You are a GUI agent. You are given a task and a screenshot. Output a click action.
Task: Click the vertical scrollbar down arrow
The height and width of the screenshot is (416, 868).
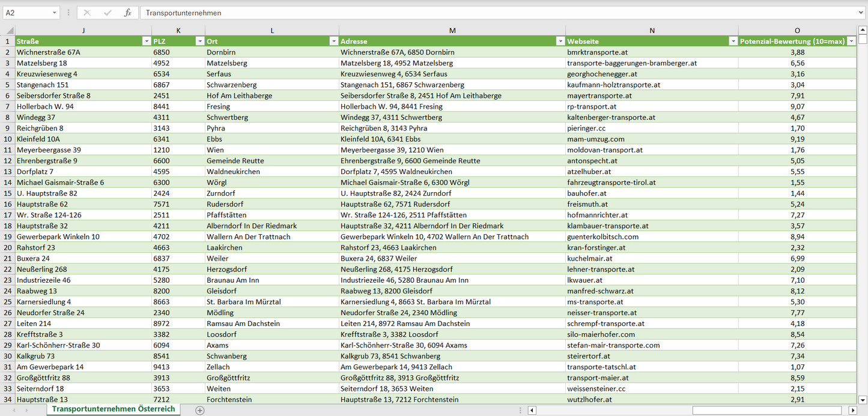coord(863,399)
